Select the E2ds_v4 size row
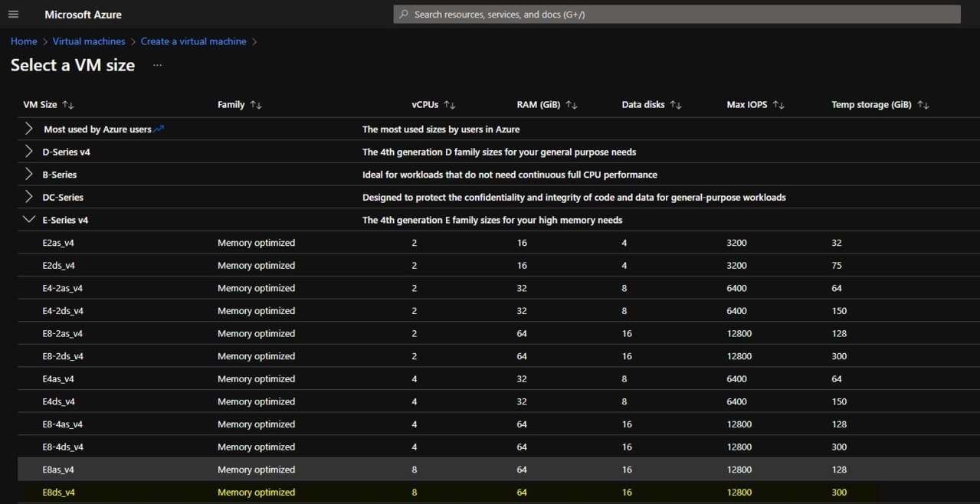 tap(498, 266)
